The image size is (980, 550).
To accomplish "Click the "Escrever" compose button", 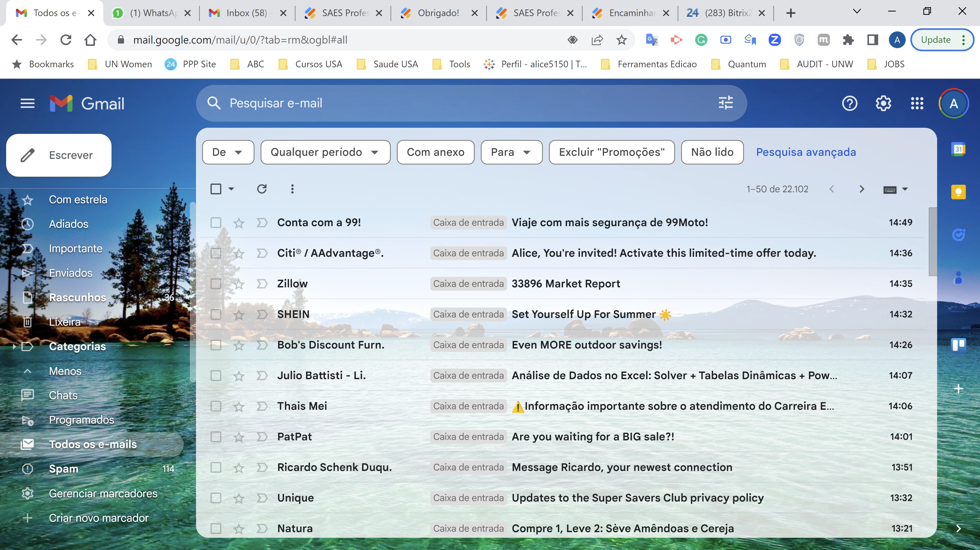I will pyautogui.click(x=59, y=155).
